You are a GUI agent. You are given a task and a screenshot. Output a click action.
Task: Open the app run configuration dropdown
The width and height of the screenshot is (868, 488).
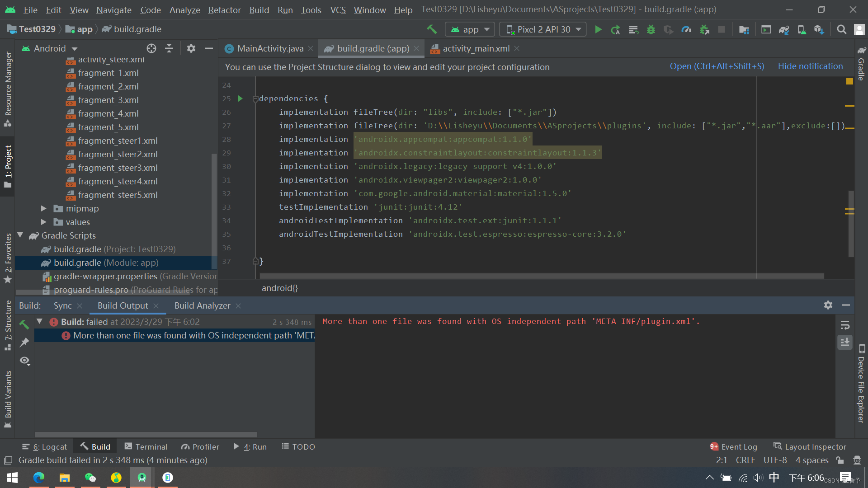pyautogui.click(x=469, y=29)
